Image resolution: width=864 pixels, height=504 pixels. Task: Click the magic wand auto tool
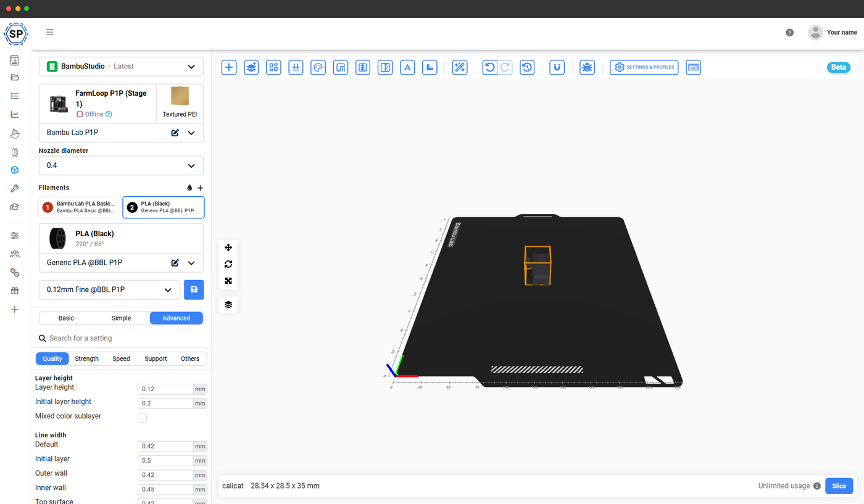[x=460, y=67]
